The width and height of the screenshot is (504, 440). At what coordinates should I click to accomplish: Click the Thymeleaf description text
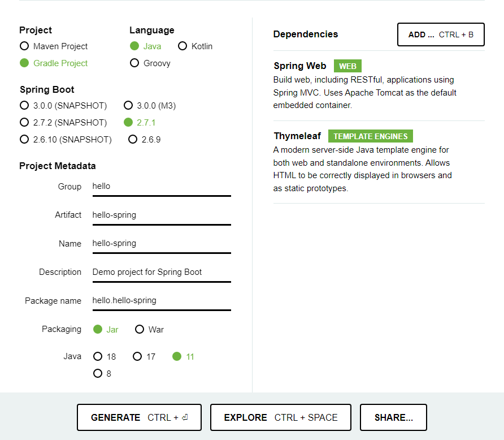pos(363,169)
